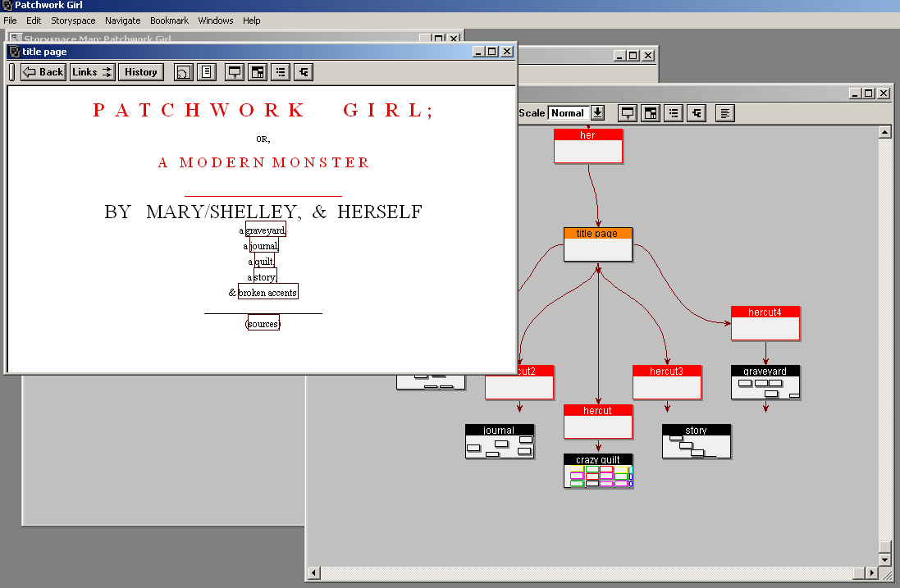
Task: Select the 'hercut' node in the map
Action: [x=597, y=422]
